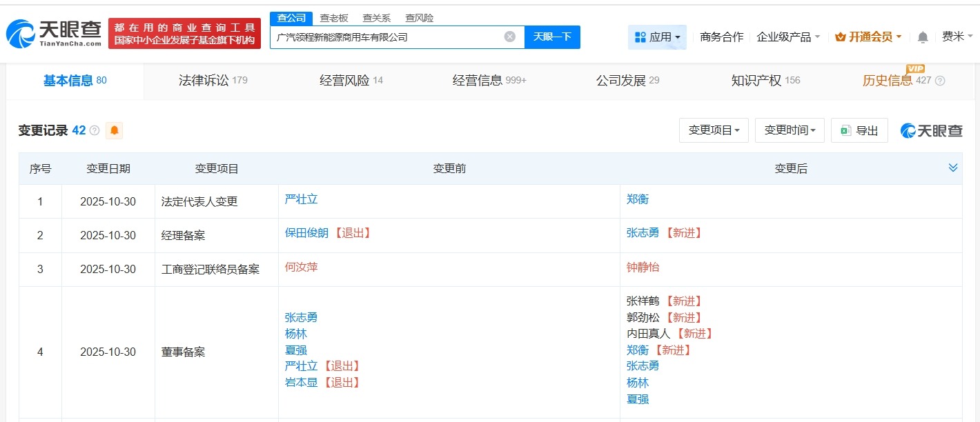Click the crown icon next to 开通会员

point(841,37)
